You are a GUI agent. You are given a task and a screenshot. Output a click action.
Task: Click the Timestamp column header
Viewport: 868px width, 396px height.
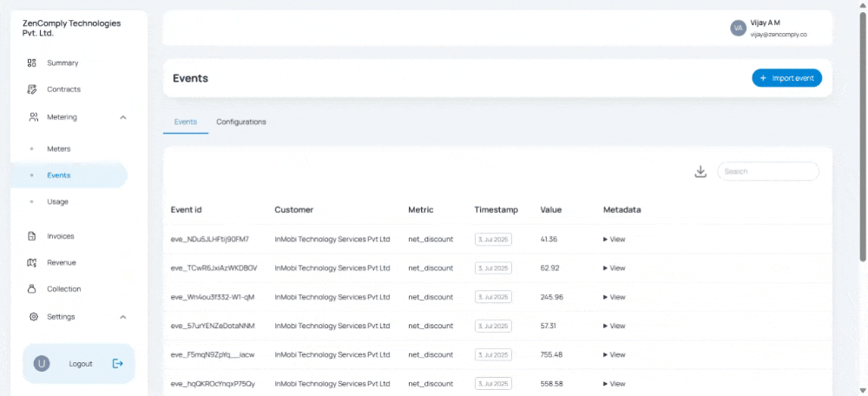(496, 210)
